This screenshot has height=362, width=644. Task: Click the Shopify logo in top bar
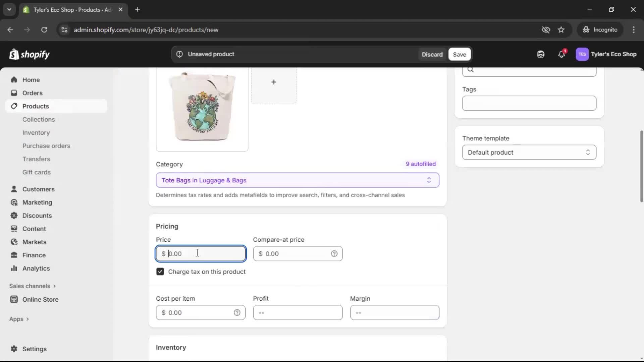click(30, 54)
